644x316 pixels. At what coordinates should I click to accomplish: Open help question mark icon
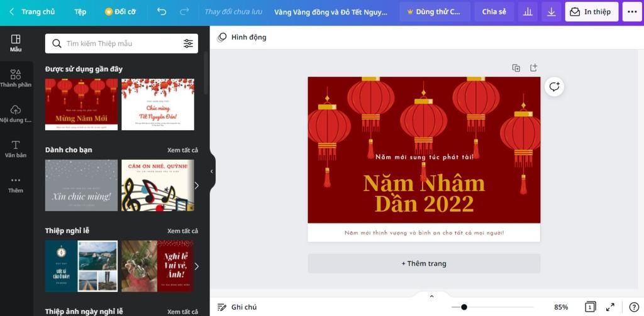634,307
